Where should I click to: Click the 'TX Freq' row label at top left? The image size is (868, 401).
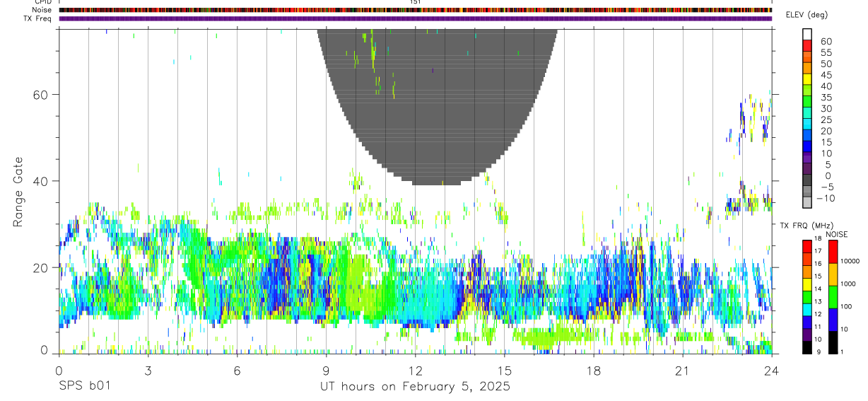(38, 18)
